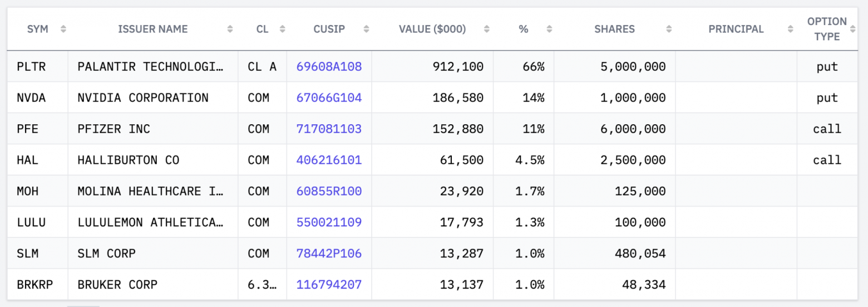The width and height of the screenshot is (868, 307).
Task: Follow the 717081103 CUSIP link
Action: pos(329,129)
